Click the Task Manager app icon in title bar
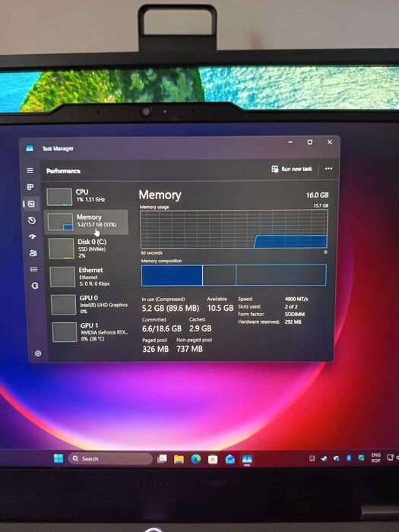399x532 pixels. pos(30,148)
